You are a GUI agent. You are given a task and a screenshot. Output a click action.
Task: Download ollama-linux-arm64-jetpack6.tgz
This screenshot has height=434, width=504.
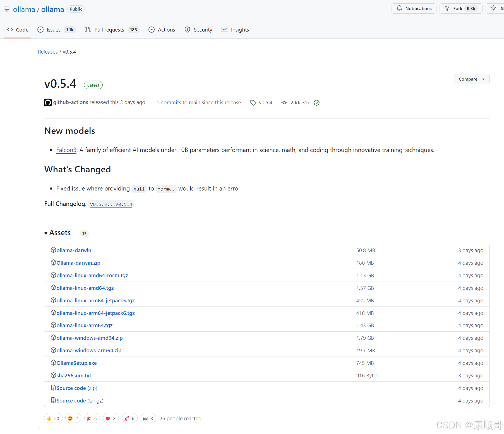click(96, 313)
